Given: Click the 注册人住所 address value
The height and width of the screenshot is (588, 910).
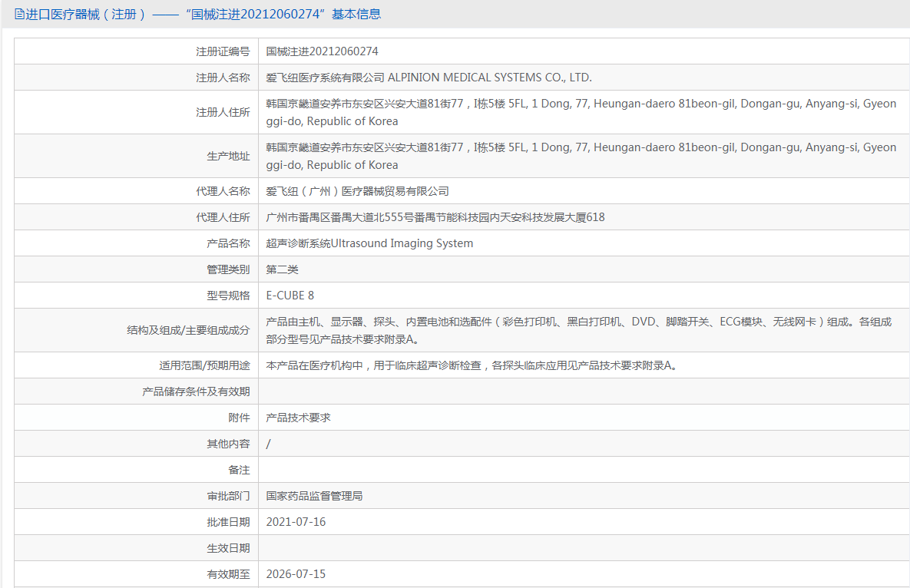Looking at the screenshot, I should pos(581,113).
